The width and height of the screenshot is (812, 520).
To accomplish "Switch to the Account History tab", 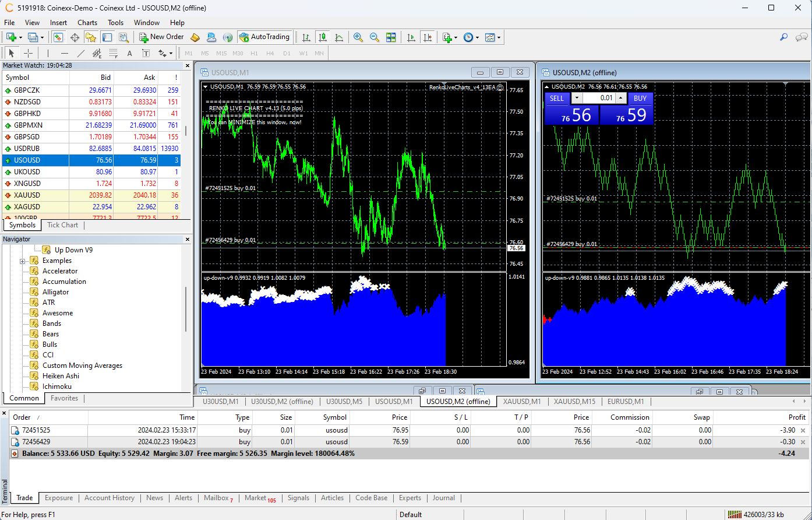I will (109, 498).
